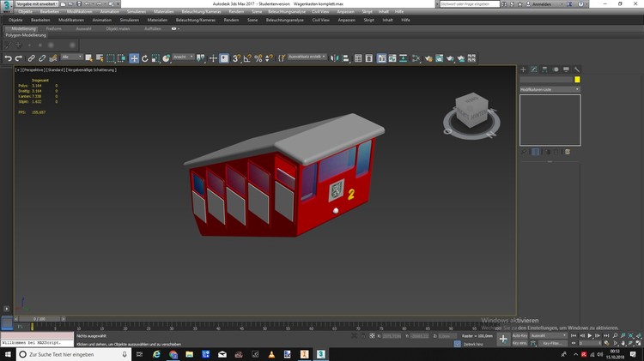Activate the Select and Link tool

pyautogui.click(x=31, y=58)
